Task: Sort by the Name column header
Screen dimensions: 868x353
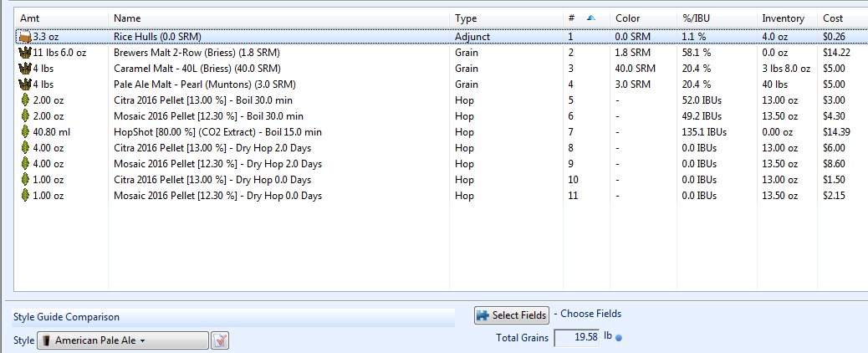Action: 127,18
